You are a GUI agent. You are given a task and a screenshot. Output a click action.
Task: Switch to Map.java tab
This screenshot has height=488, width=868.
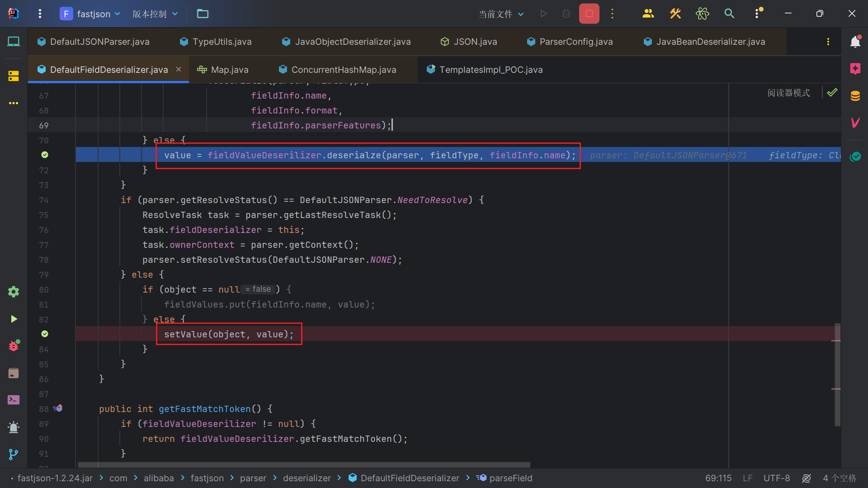(223, 70)
